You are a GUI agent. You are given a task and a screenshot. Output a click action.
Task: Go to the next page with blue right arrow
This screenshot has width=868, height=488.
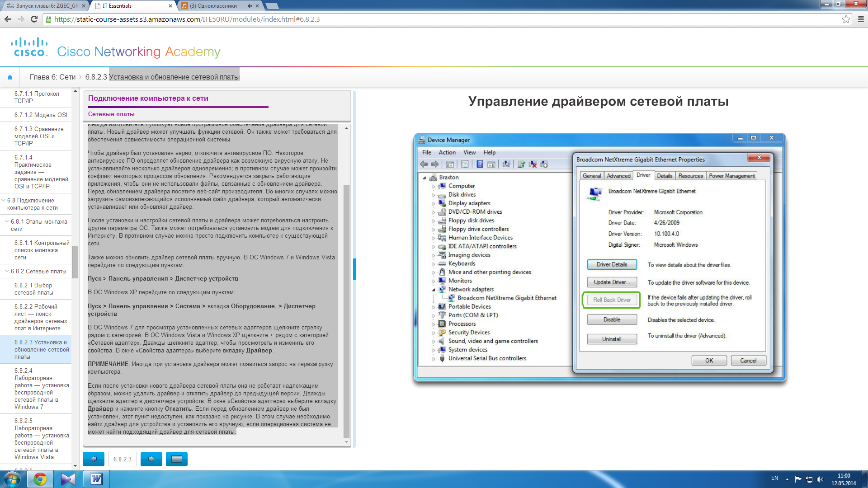click(151, 459)
